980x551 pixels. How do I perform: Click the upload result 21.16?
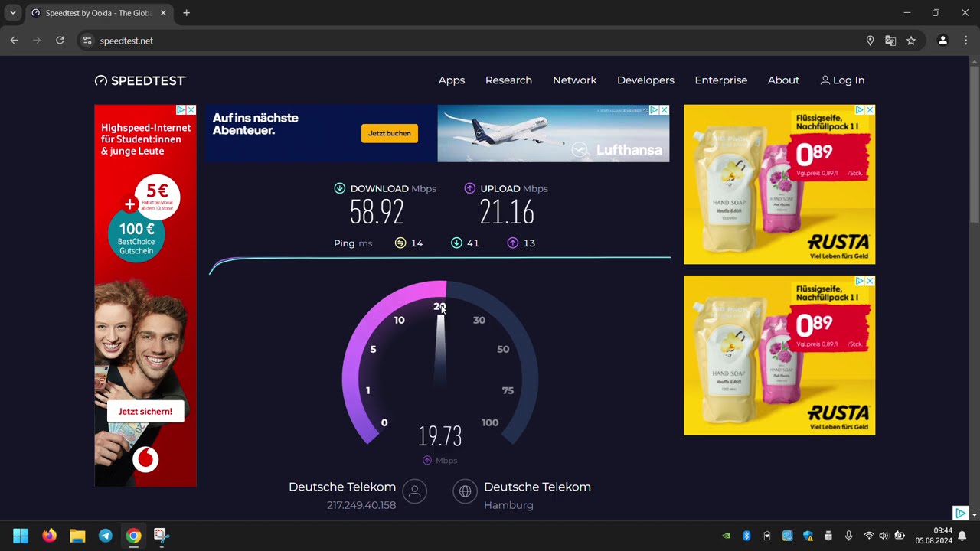tap(507, 212)
